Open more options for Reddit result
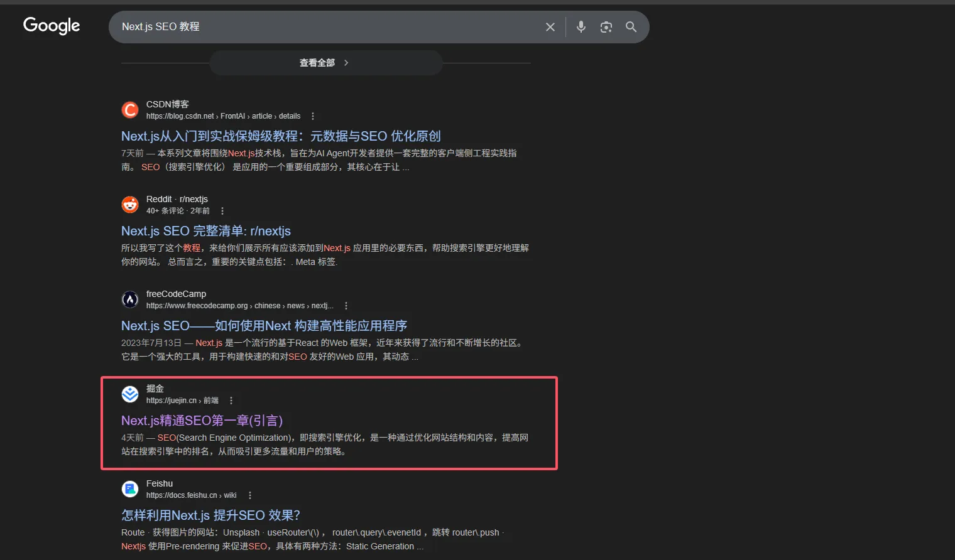Viewport: 955px width, 560px height. pyautogui.click(x=222, y=211)
